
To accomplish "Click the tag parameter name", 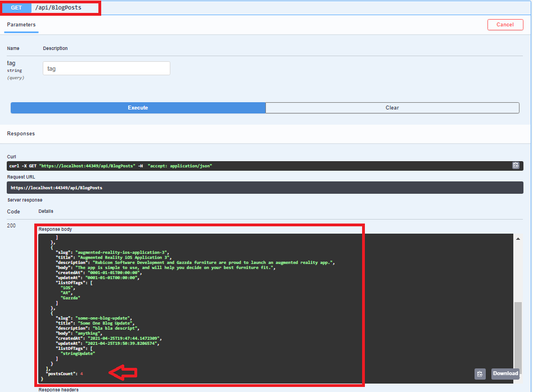I will click(x=11, y=63).
